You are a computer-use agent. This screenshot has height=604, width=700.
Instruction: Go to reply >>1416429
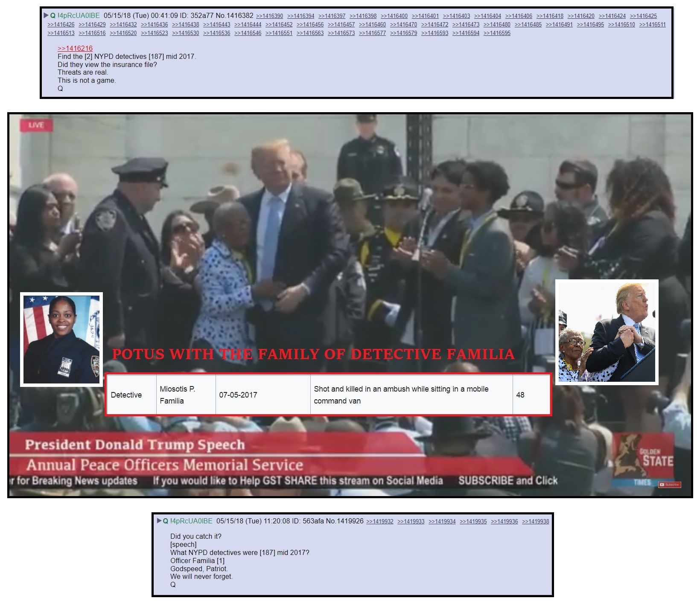click(x=92, y=25)
